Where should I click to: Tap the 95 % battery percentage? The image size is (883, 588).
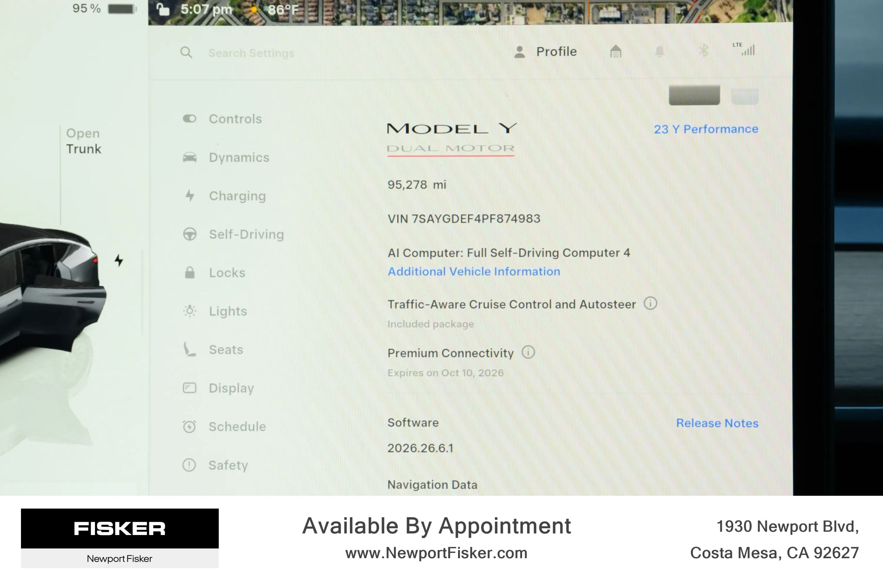pyautogui.click(x=87, y=8)
